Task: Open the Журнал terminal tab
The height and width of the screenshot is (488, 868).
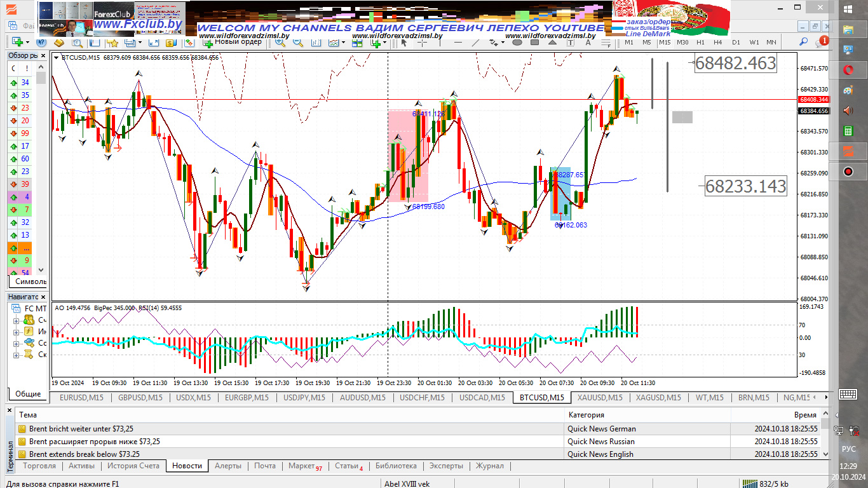Action: point(489,466)
